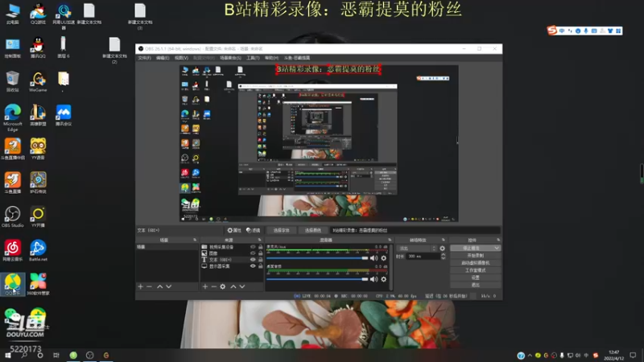Open the 编辑(E) menu in OBS

[163, 58]
